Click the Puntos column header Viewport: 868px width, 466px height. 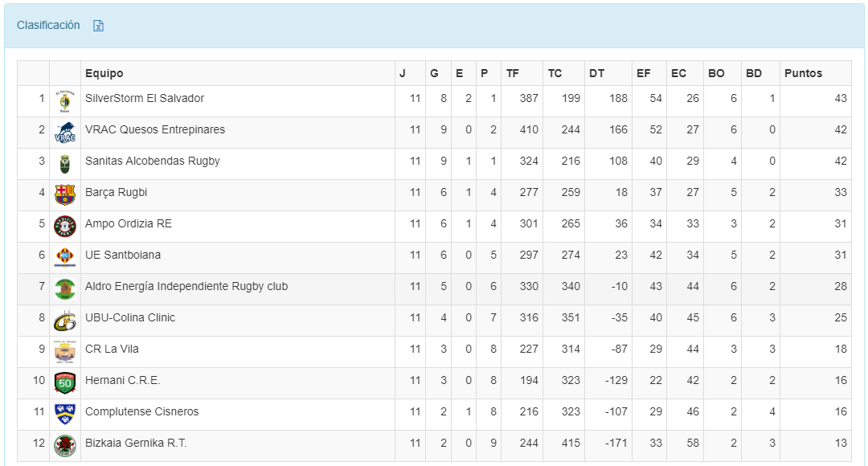pos(803,73)
